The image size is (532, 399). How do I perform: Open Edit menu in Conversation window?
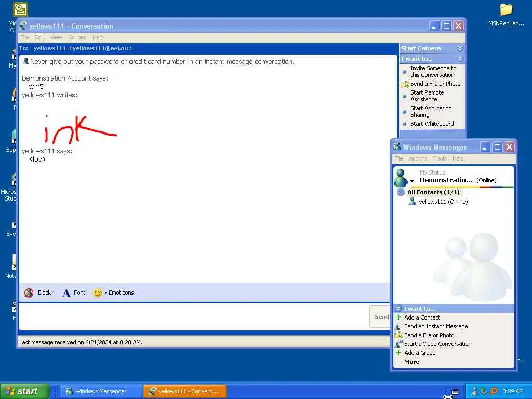point(39,37)
